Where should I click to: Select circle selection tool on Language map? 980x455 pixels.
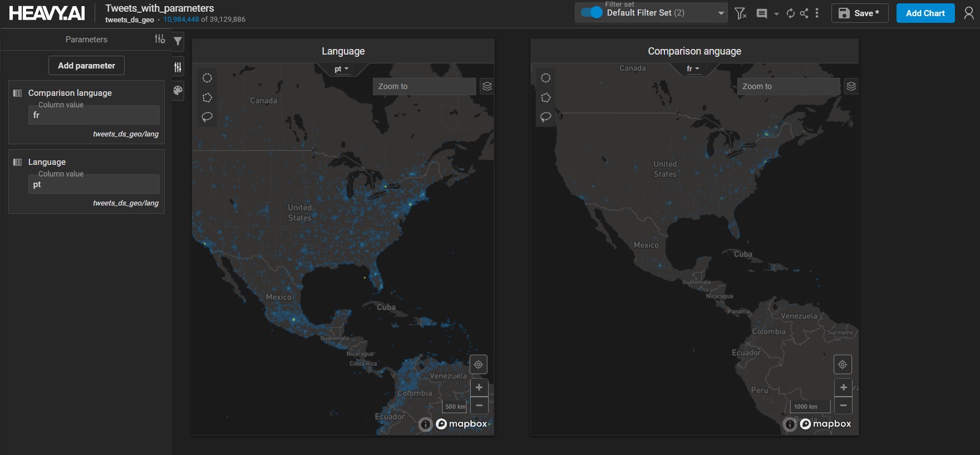[207, 78]
